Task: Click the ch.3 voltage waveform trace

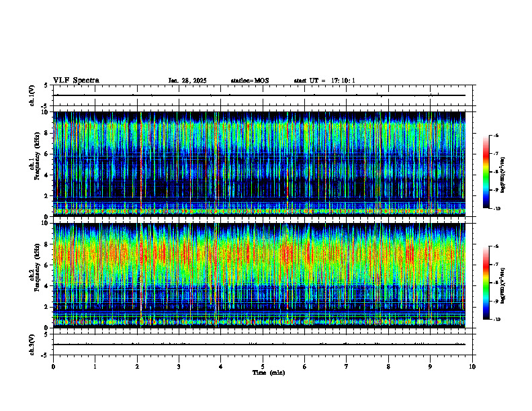Action: 259,345
